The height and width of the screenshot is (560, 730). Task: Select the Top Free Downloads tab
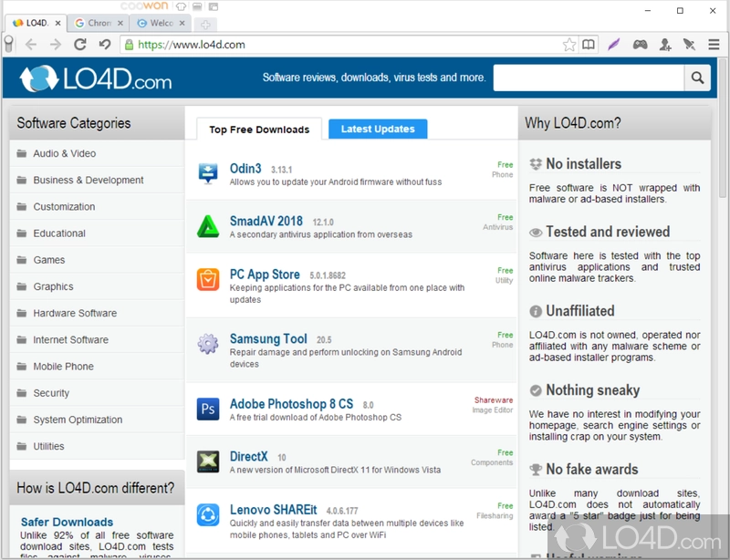pos(259,130)
